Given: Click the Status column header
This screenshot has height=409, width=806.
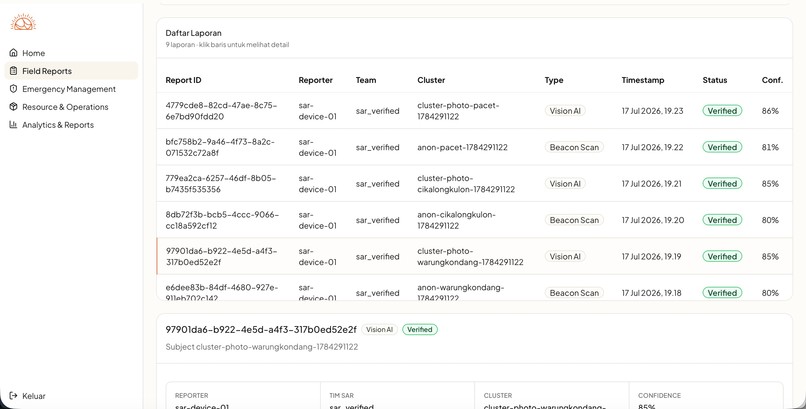Looking at the screenshot, I should coord(715,80).
